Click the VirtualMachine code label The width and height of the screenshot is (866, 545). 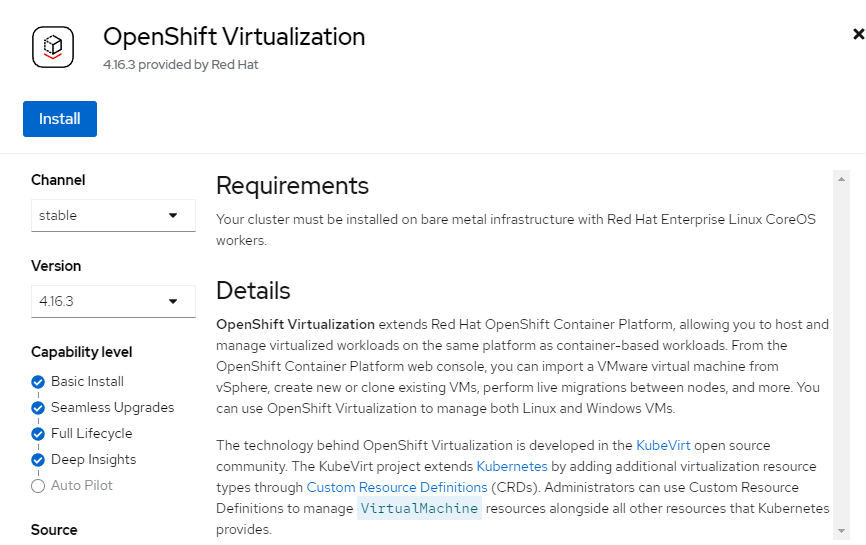[419, 508]
